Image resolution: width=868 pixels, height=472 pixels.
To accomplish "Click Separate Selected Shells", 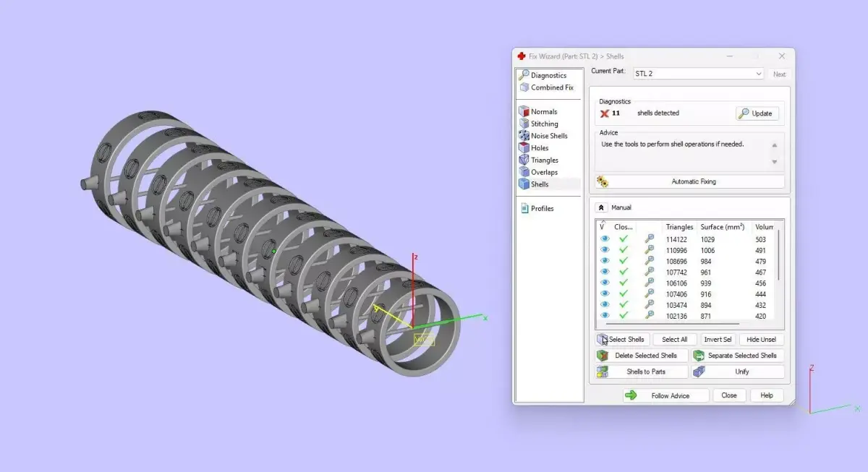I will coord(738,356).
